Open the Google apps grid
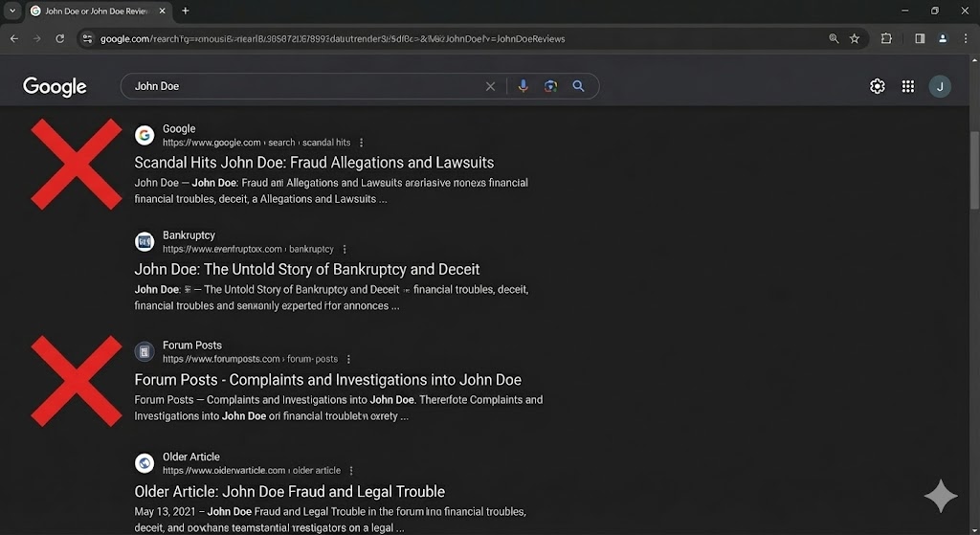Screen dimensions: 980x535 (907, 86)
